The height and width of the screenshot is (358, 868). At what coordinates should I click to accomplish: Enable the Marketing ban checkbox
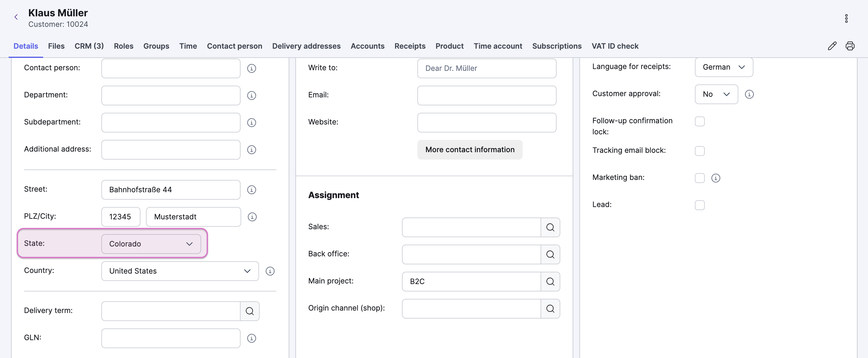coord(700,178)
